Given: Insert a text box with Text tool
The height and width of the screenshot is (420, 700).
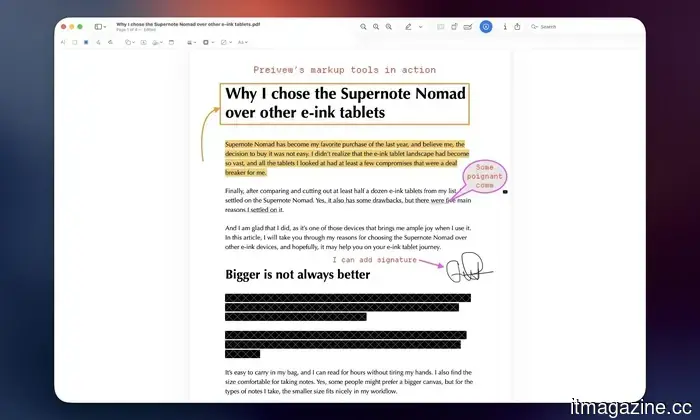Looking at the screenshot, I should coord(143,42).
